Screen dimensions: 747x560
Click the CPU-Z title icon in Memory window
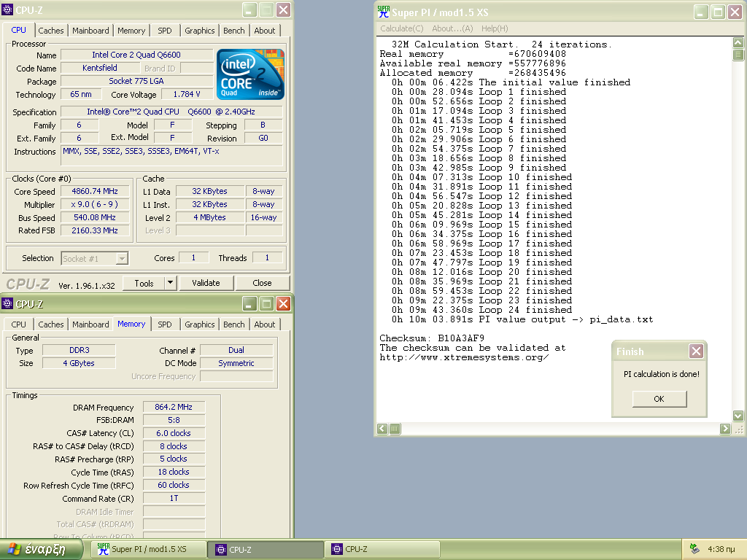pos(7,304)
